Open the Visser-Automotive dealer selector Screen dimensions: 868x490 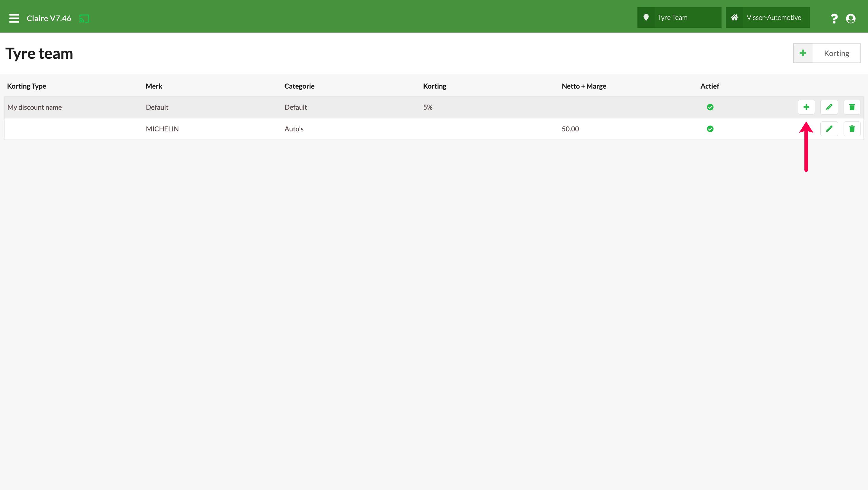[x=767, y=17]
